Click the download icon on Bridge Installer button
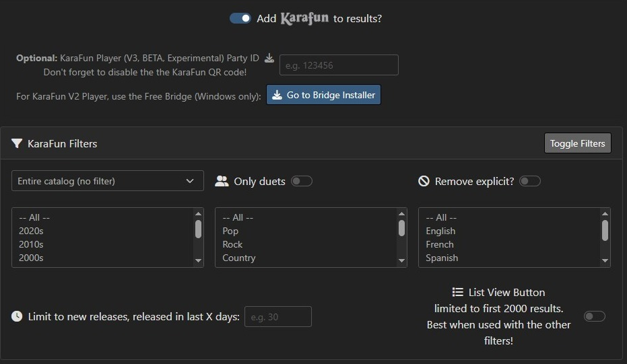627x364 pixels. pos(277,95)
